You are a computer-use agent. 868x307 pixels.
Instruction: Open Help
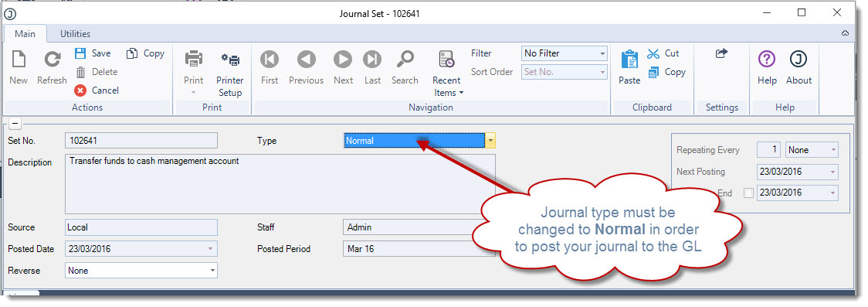768,67
